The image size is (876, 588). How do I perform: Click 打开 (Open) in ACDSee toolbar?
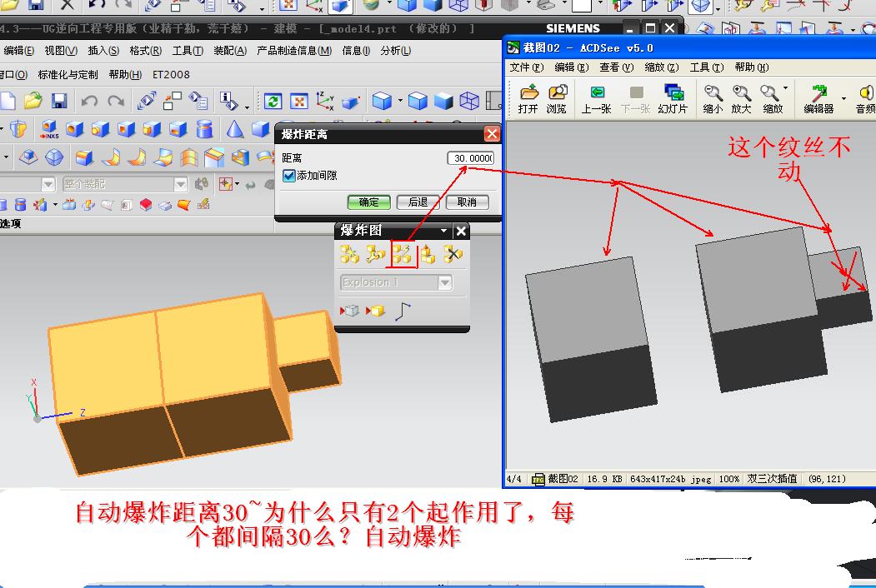(x=528, y=99)
